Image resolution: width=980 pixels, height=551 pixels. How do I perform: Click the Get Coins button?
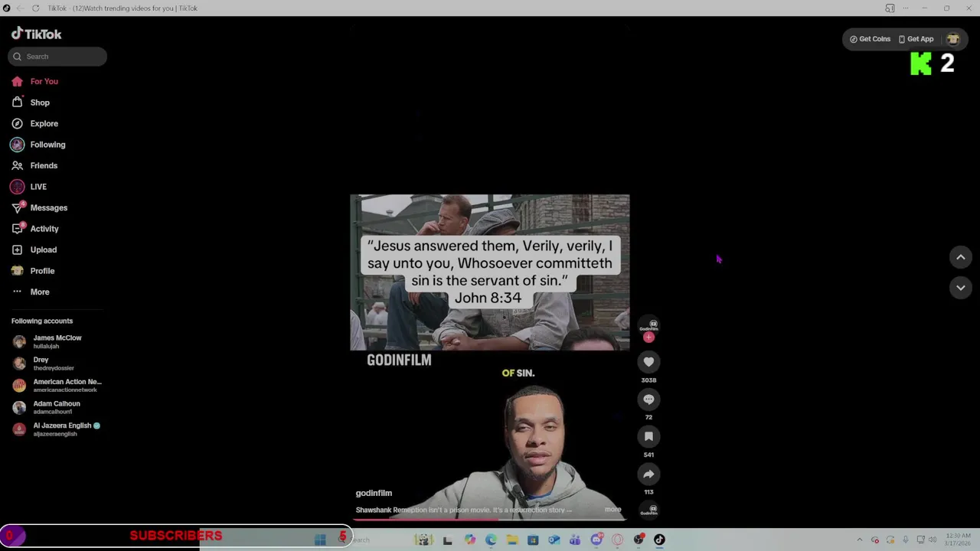870,39
